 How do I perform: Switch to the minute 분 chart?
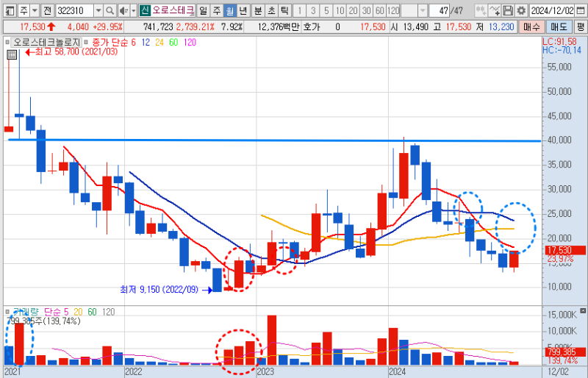(258, 10)
